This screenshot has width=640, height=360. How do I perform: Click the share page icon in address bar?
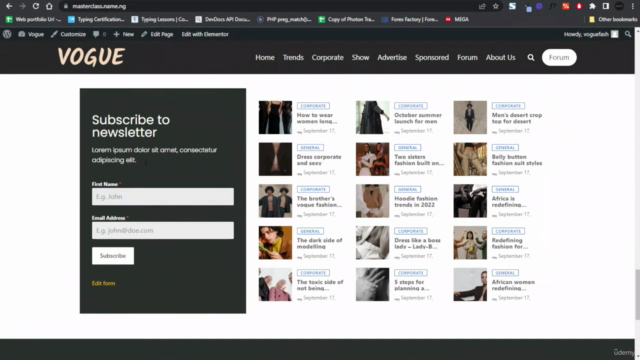click(x=482, y=6)
